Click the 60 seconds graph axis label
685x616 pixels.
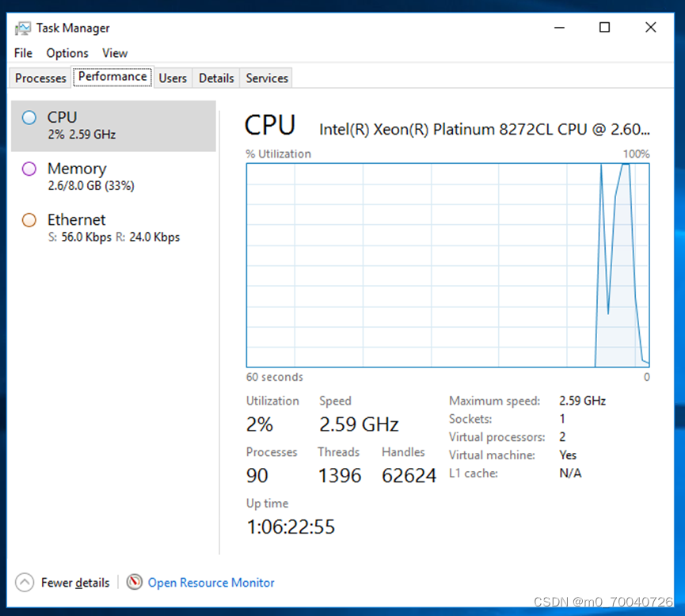tap(274, 377)
